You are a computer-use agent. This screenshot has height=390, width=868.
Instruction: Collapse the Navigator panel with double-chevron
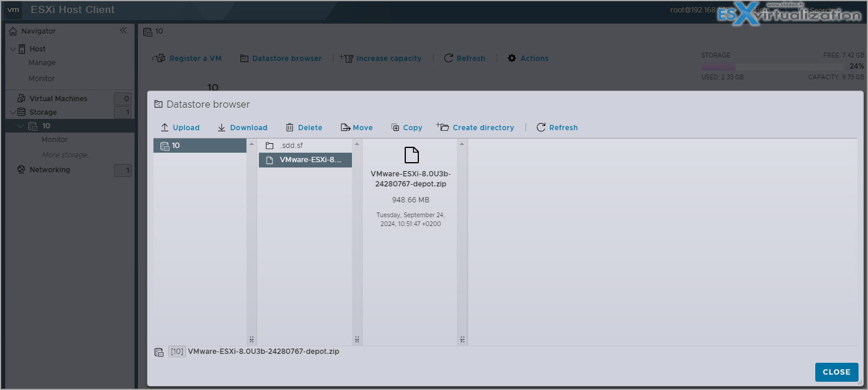point(123,30)
